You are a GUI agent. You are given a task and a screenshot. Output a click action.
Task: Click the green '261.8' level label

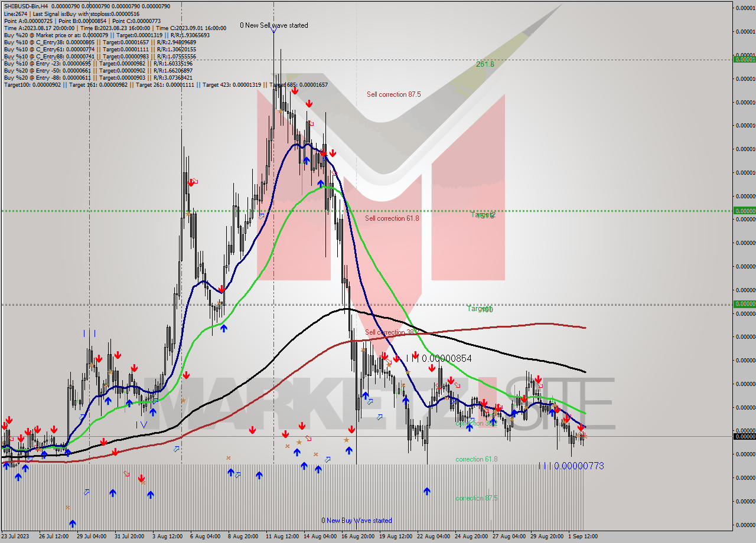485,64
